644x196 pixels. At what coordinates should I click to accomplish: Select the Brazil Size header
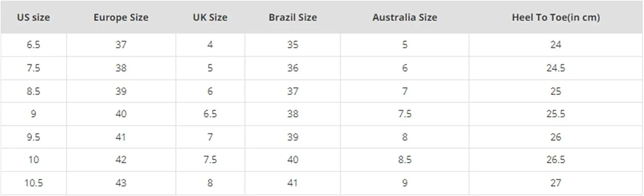pyautogui.click(x=293, y=18)
